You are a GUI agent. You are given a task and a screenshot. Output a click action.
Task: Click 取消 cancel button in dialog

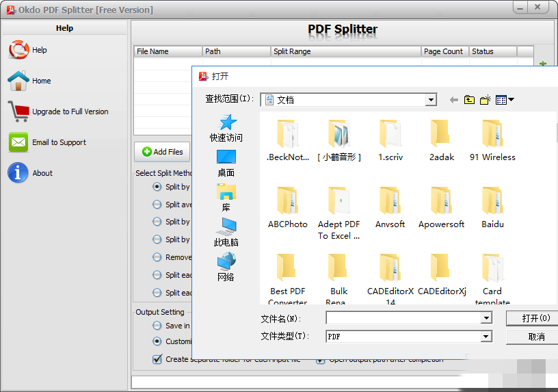[x=532, y=337]
